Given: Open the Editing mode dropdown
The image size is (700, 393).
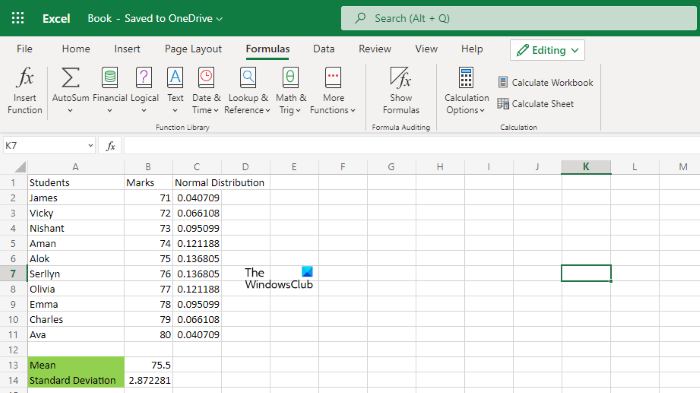Looking at the screenshot, I should click(x=547, y=50).
